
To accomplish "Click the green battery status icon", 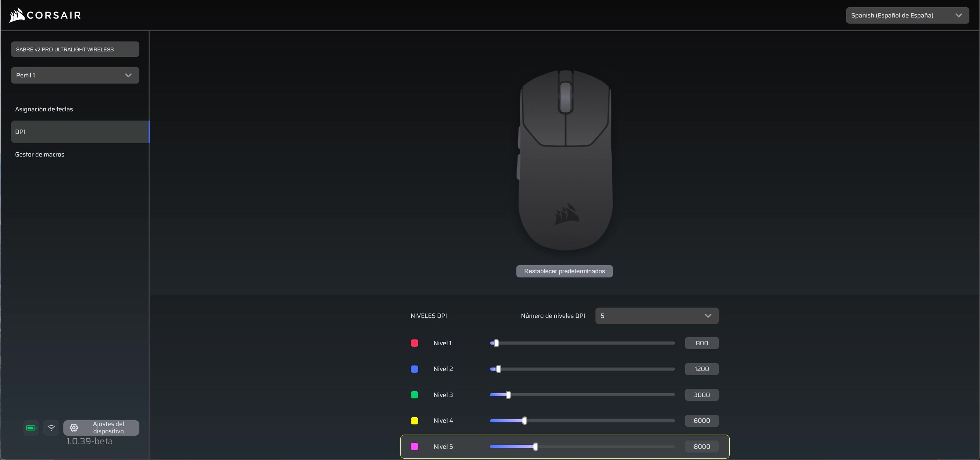I will [31, 428].
